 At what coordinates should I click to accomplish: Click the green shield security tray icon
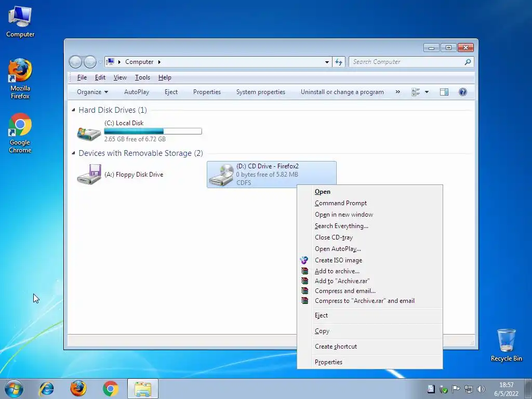click(444, 389)
